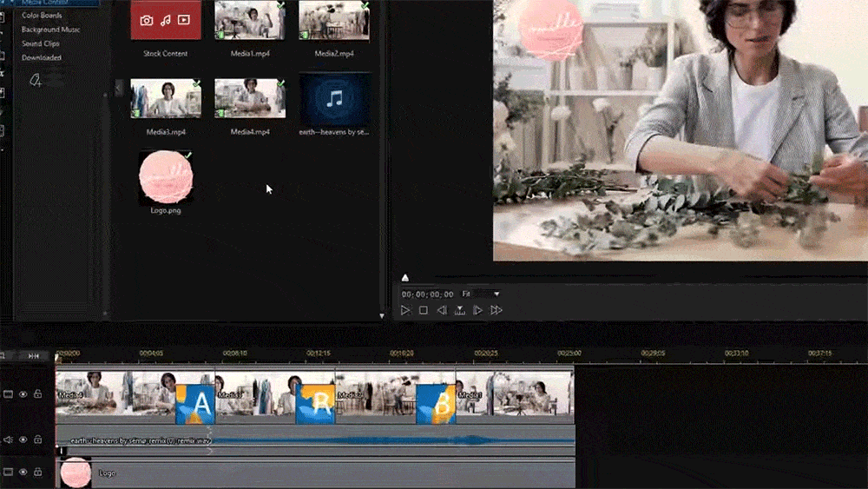This screenshot has width=868, height=489.
Task: Select the Media2.mp4 thumbnail in the library
Action: 334,21
